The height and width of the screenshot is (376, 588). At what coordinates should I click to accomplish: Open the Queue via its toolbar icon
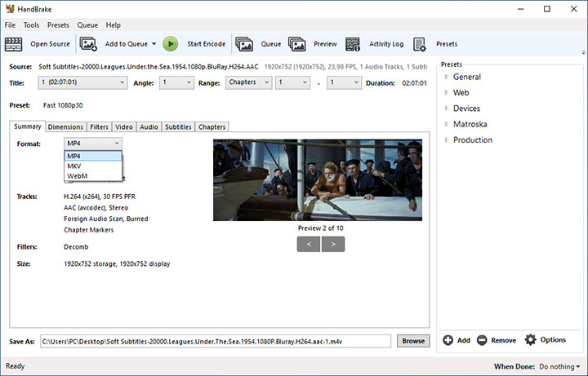[x=244, y=44]
